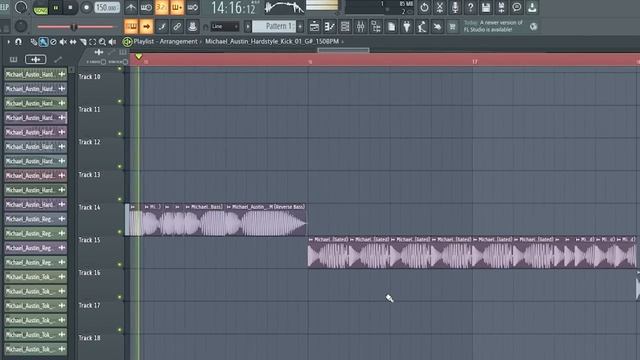Open the playlist view icon

tap(314, 27)
